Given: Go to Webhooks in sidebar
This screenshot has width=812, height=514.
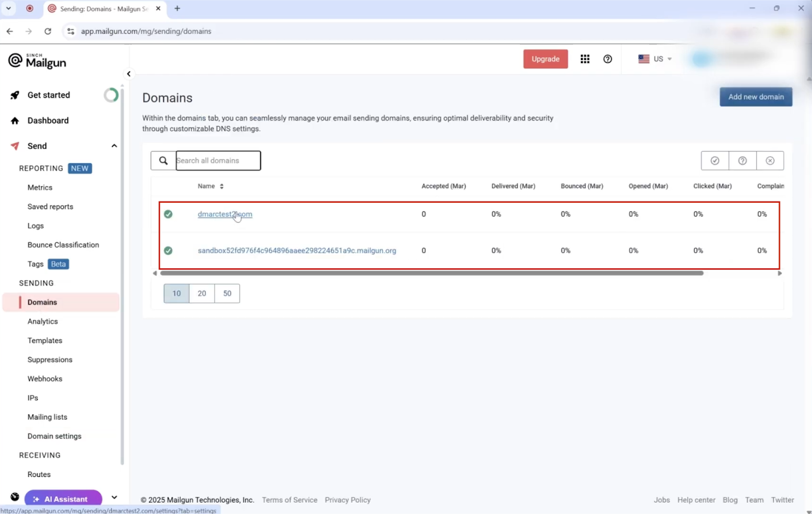Looking at the screenshot, I should click(x=45, y=379).
